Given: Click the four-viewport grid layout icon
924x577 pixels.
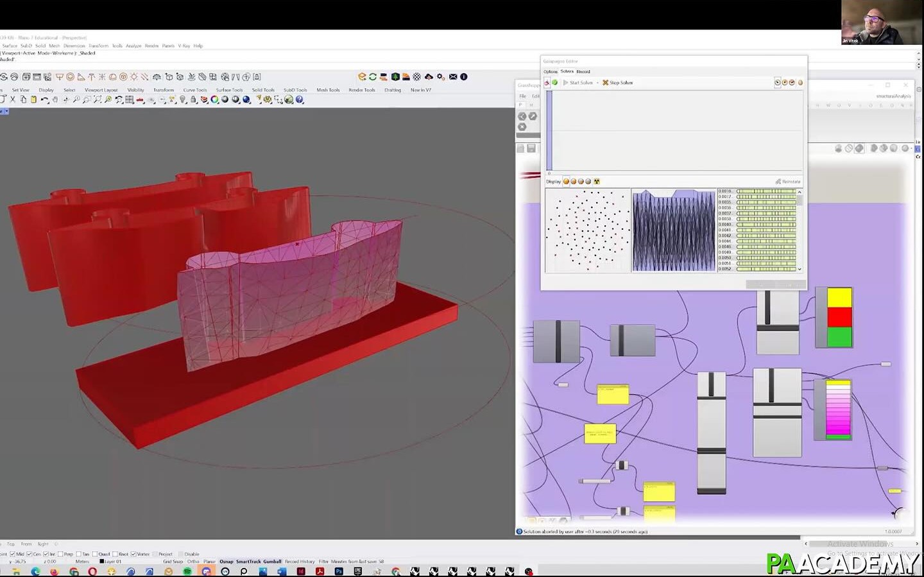Looking at the screenshot, I should (130, 99).
